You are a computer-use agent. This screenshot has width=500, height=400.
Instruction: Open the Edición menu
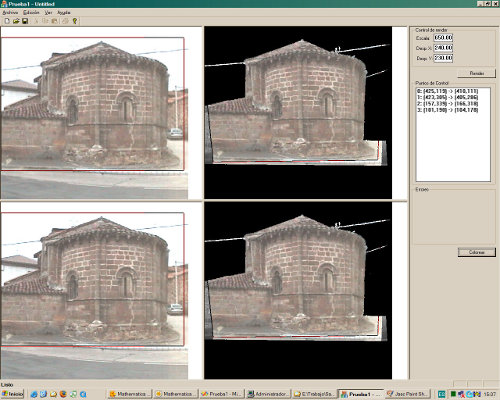[x=31, y=12]
